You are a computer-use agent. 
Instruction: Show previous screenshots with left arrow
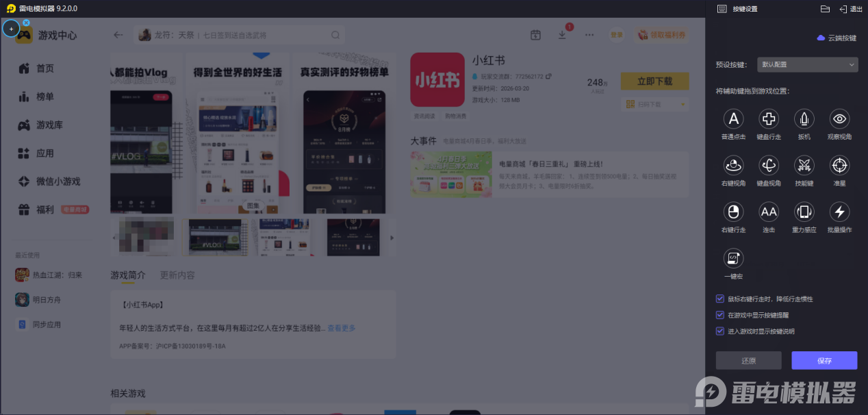click(114, 238)
